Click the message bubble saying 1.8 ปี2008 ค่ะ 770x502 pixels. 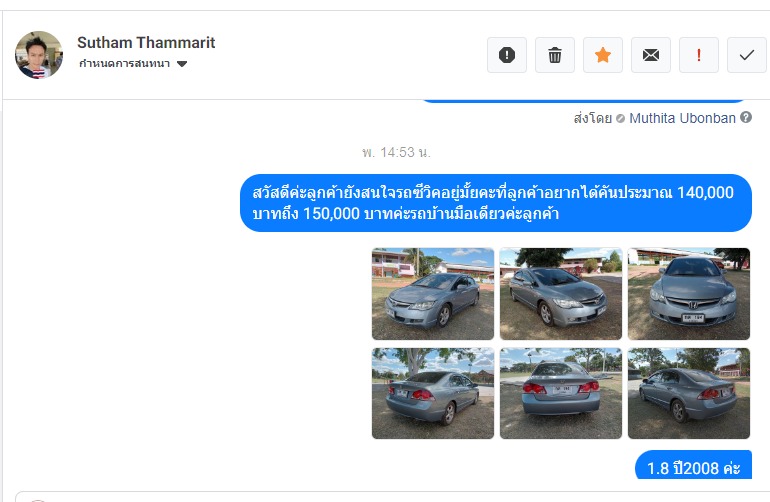click(x=693, y=465)
